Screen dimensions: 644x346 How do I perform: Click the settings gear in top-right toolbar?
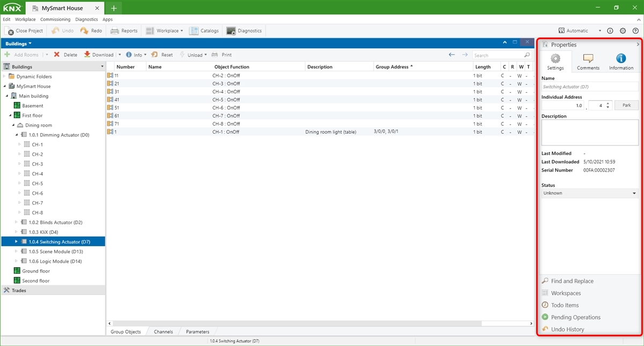click(623, 31)
